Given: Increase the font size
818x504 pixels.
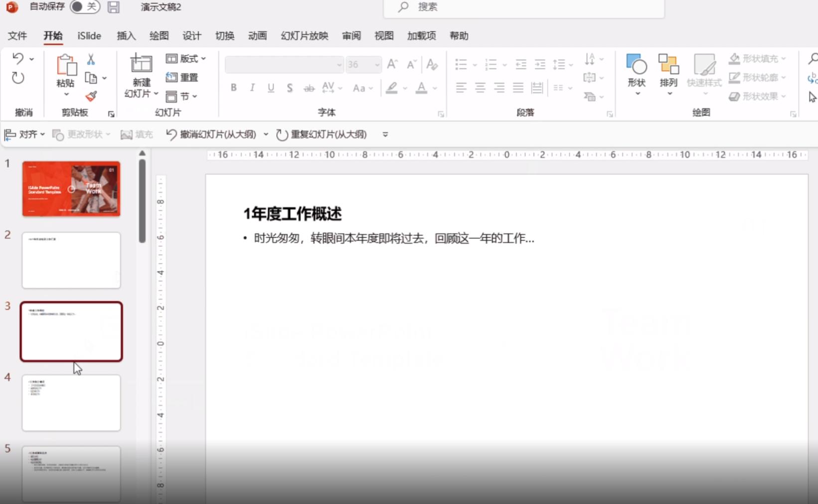Looking at the screenshot, I should click(391, 64).
